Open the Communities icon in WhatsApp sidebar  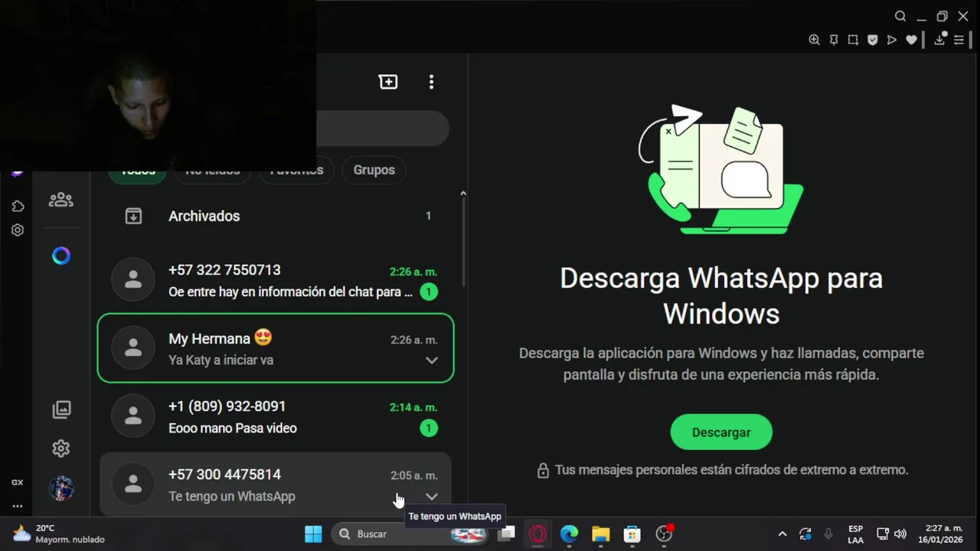click(x=61, y=200)
